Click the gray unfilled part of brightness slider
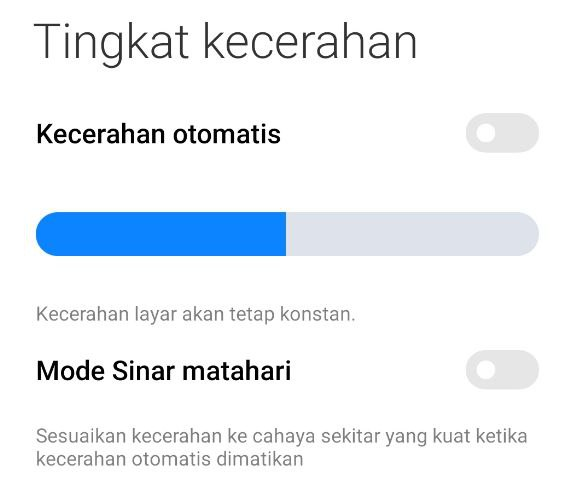This screenshot has height=480, width=579. 412,234
